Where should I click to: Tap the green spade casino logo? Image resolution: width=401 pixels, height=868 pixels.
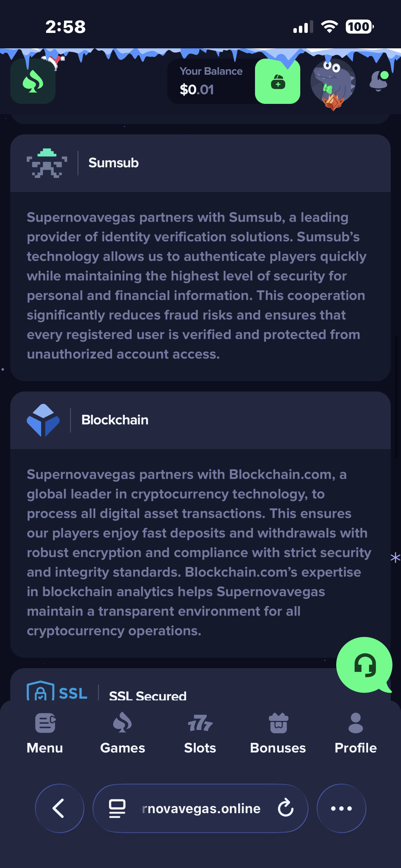pyautogui.click(x=33, y=81)
